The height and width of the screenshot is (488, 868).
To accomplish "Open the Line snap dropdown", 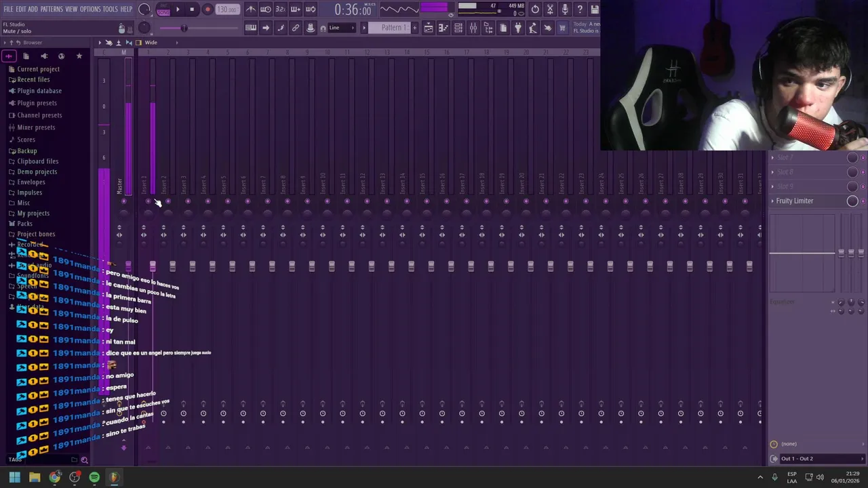I will 342,28.
